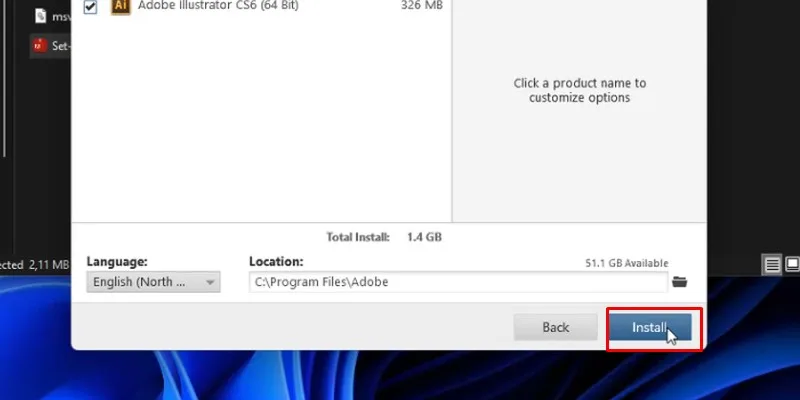
Task: Click the Language label
Action: click(117, 262)
